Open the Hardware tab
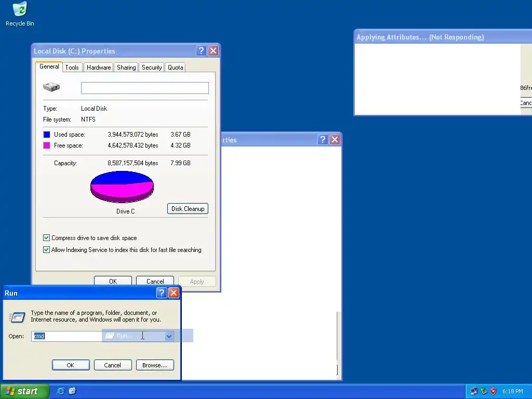The image size is (532, 399). point(99,68)
